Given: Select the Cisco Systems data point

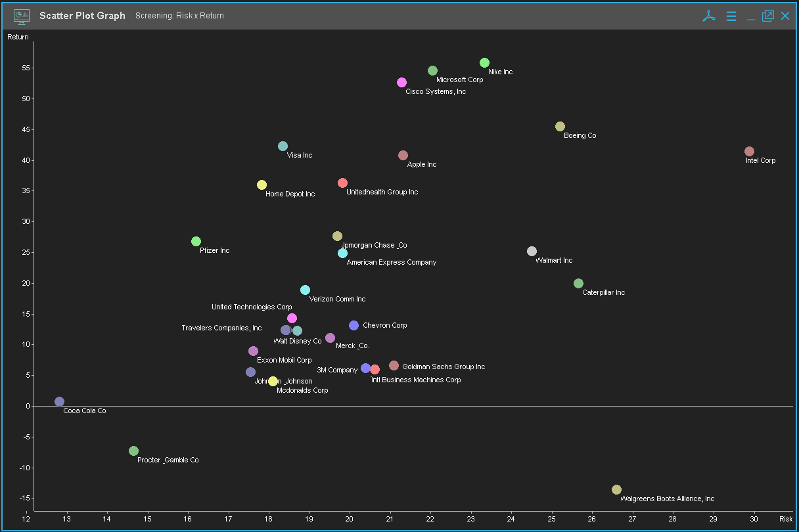Looking at the screenshot, I should click(401, 82).
